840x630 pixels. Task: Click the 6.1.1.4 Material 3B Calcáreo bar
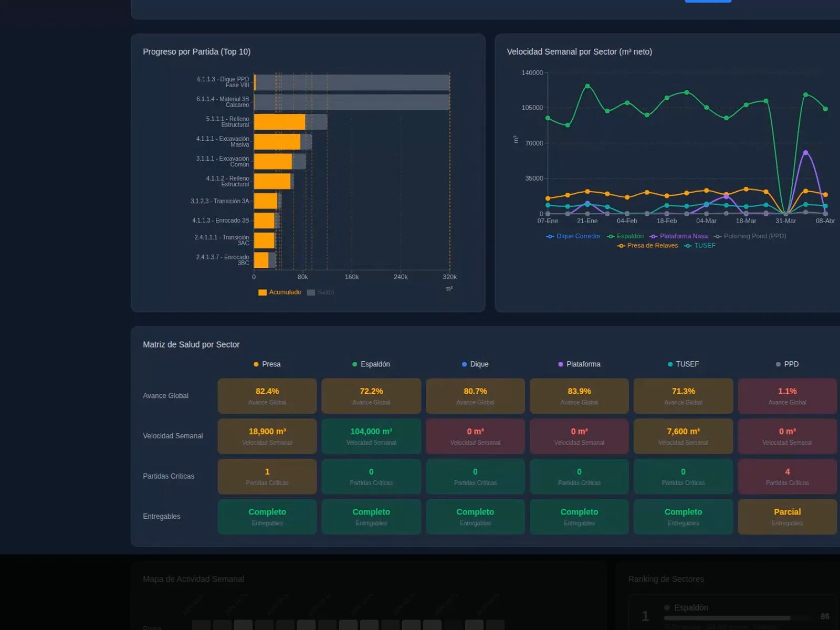tap(352, 102)
